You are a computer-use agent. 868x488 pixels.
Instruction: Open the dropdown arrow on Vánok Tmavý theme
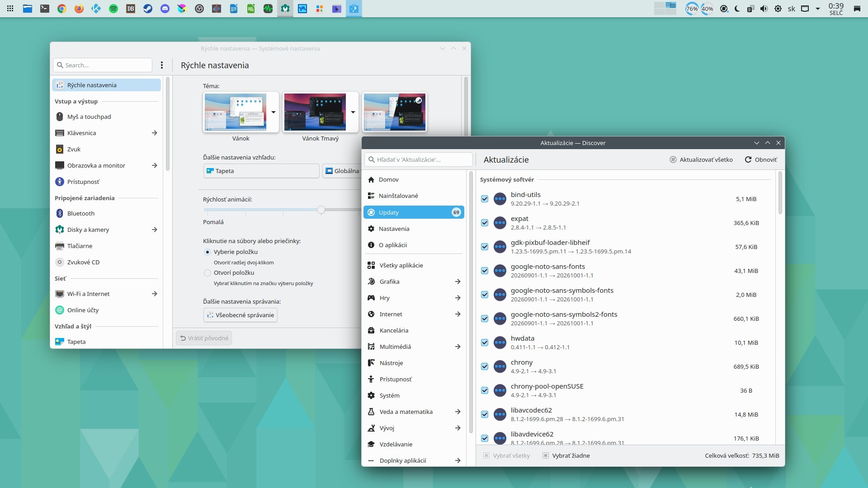point(353,112)
